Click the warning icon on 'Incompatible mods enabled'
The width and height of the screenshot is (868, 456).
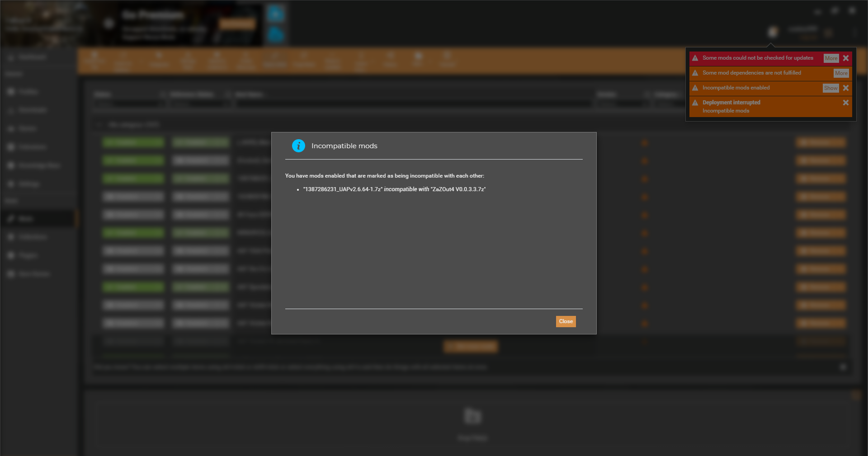pyautogui.click(x=695, y=88)
